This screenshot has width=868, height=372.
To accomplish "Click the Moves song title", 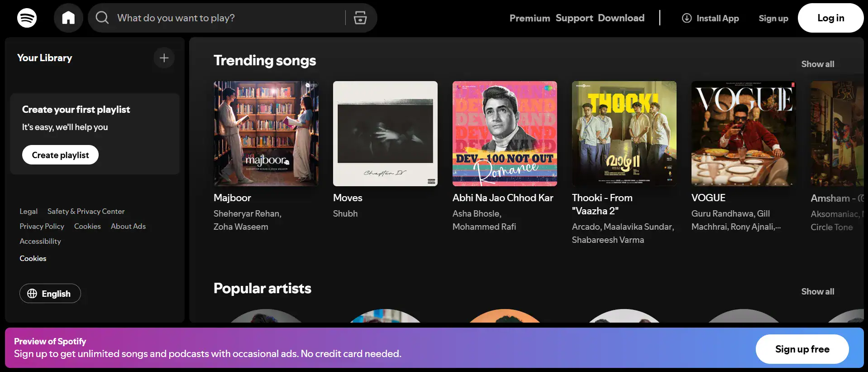I will tap(348, 198).
